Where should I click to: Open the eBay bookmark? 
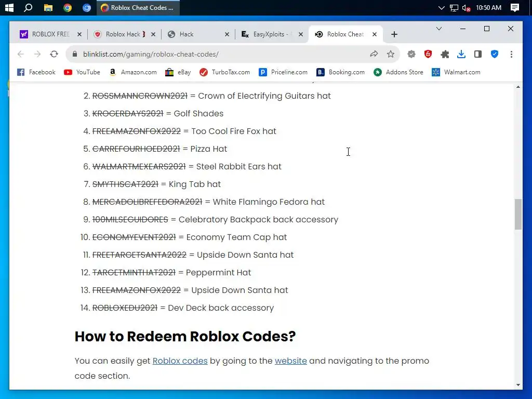(x=178, y=72)
